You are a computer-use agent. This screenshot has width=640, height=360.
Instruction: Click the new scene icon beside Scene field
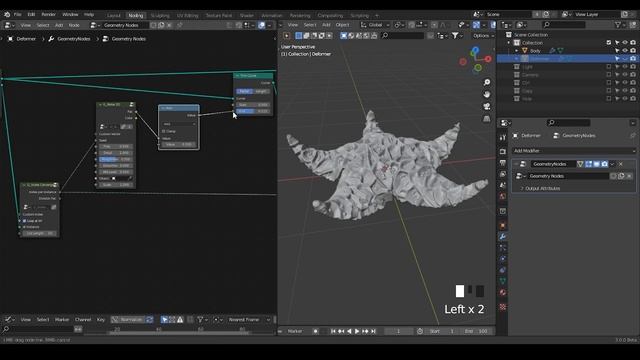tap(546, 14)
